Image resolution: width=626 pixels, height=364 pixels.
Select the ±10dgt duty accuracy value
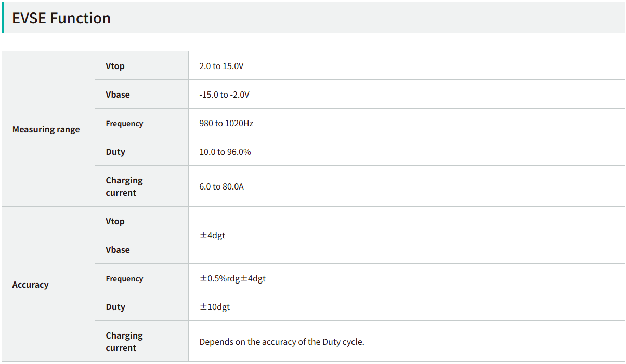tap(215, 307)
